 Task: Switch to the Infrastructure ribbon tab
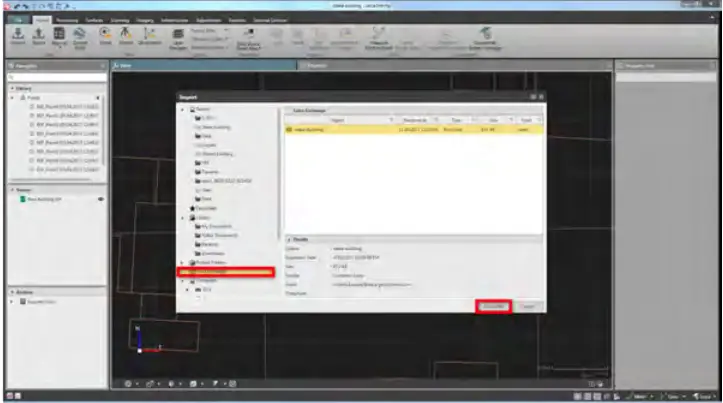point(175,20)
